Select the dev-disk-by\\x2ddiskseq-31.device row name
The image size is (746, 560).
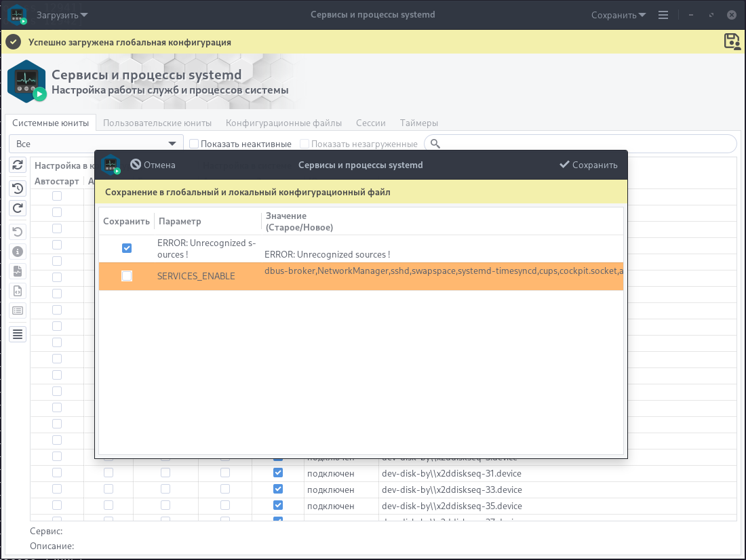[x=452, y=473]
